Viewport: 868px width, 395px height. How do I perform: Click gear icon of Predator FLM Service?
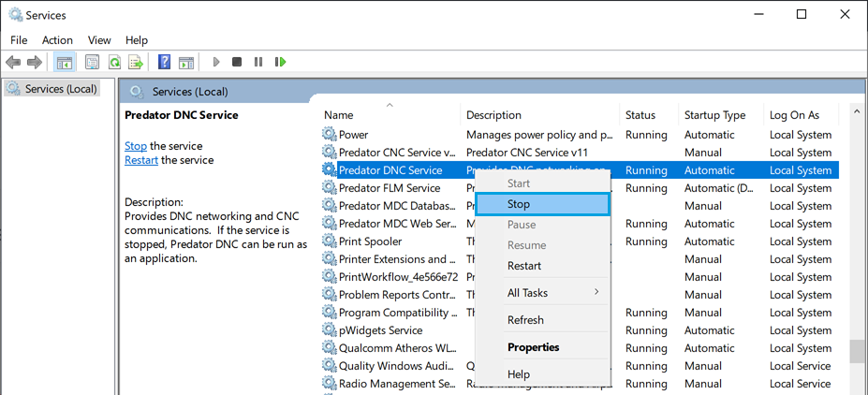(330, 187)
